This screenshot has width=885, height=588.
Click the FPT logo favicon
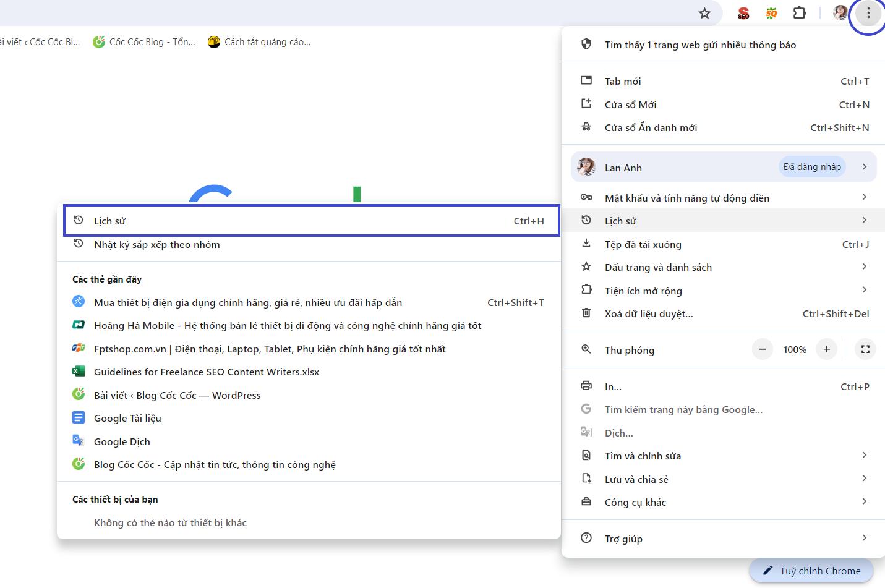point(79,347)
